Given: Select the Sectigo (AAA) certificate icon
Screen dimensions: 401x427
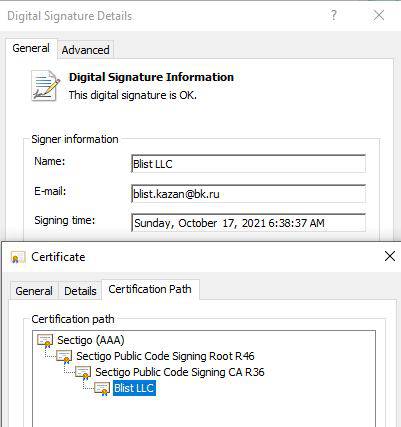Looking at the screenshot, I should 45,341.
